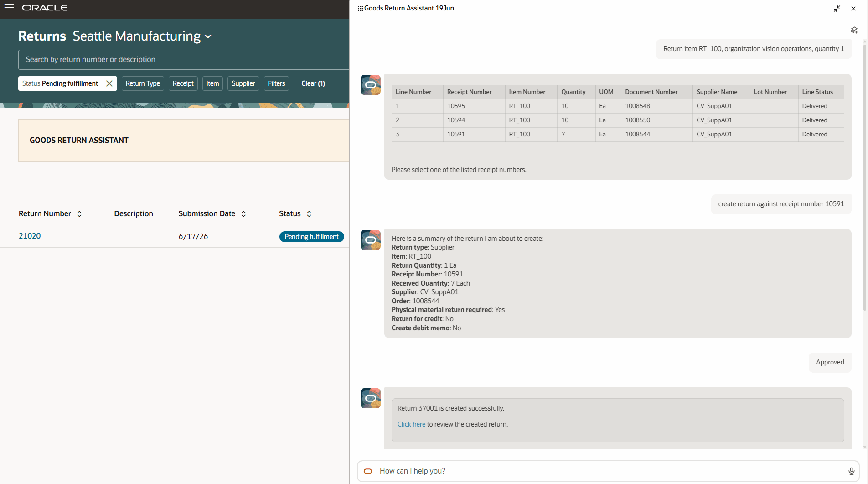The image size is (868, 484).
Task: Open the Goods Return Assistant banner
Action: click(184, 141)
